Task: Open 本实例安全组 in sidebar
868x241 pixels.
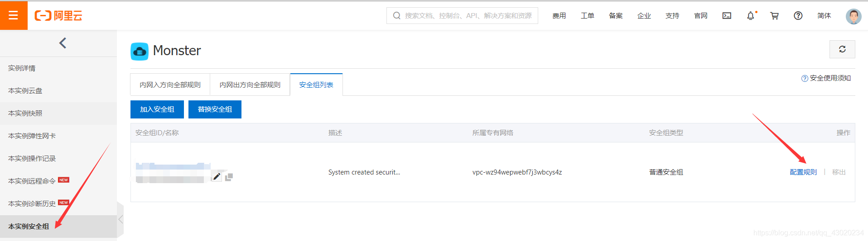Action: point(58,227)
